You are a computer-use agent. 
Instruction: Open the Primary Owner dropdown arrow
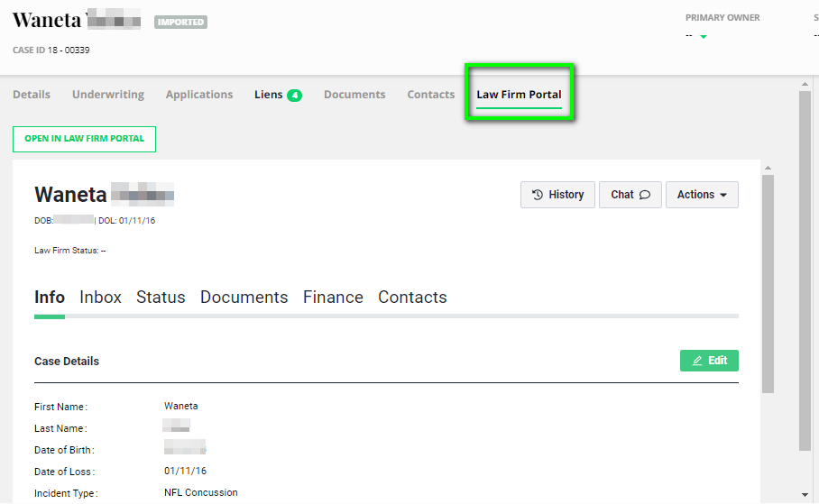point(704,37)
